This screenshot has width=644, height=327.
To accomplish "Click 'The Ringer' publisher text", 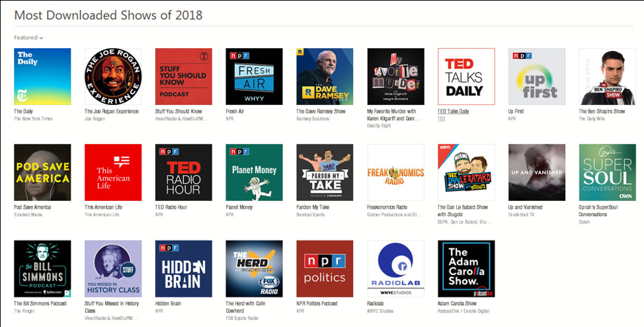I will point(24,311).
